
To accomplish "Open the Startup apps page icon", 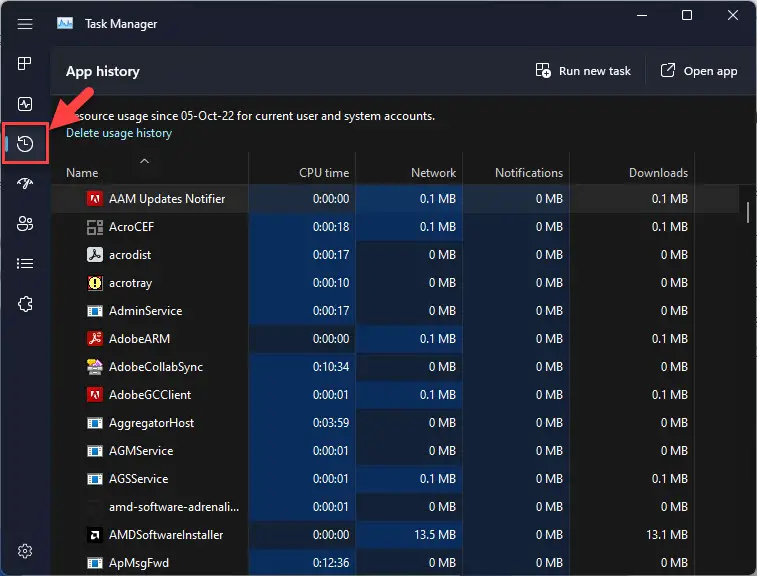I will coord(25,184).
